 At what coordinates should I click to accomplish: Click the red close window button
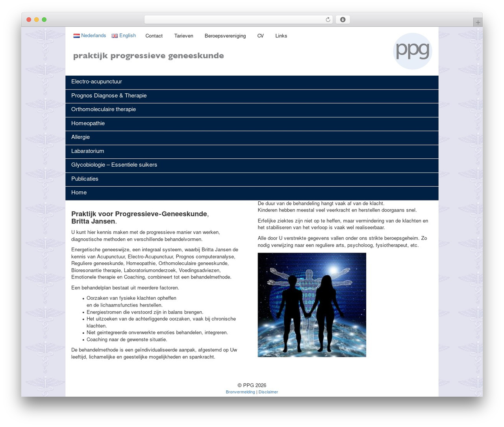tap(29, 20)
